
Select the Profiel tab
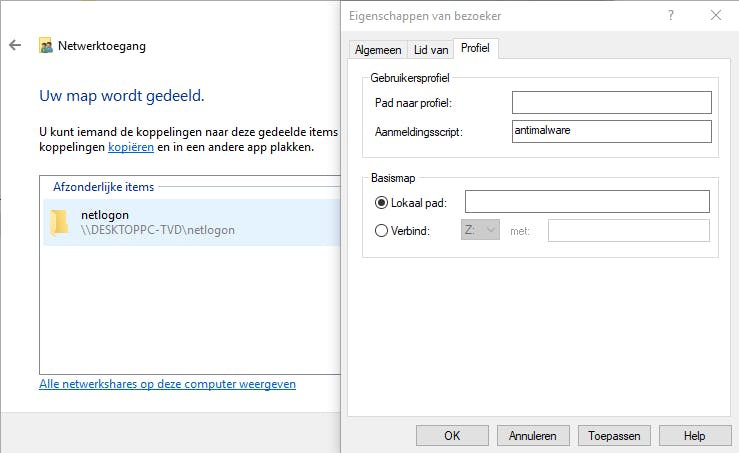pyautogui.click(x=477, y=48)
